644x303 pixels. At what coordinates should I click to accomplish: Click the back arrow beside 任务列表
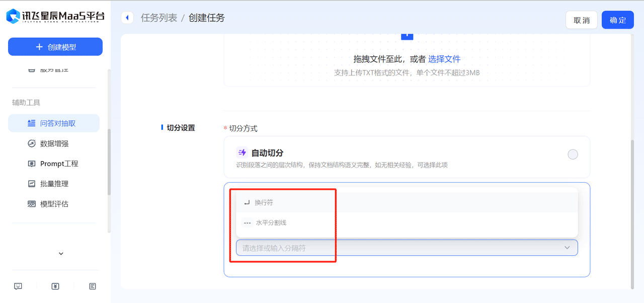coord(127,18)
